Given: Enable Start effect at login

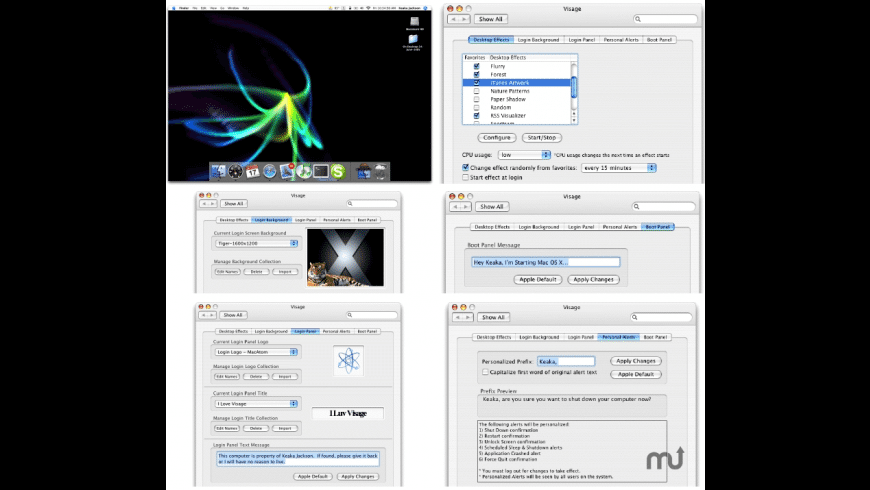Looking at the screenshot, I should [466, 177].
